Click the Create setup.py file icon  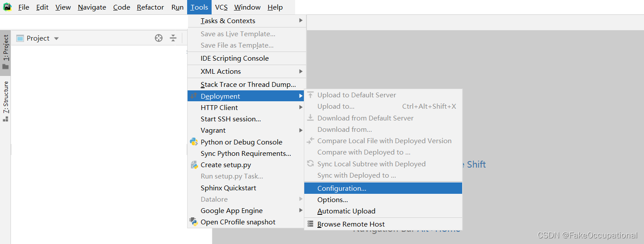194,165
